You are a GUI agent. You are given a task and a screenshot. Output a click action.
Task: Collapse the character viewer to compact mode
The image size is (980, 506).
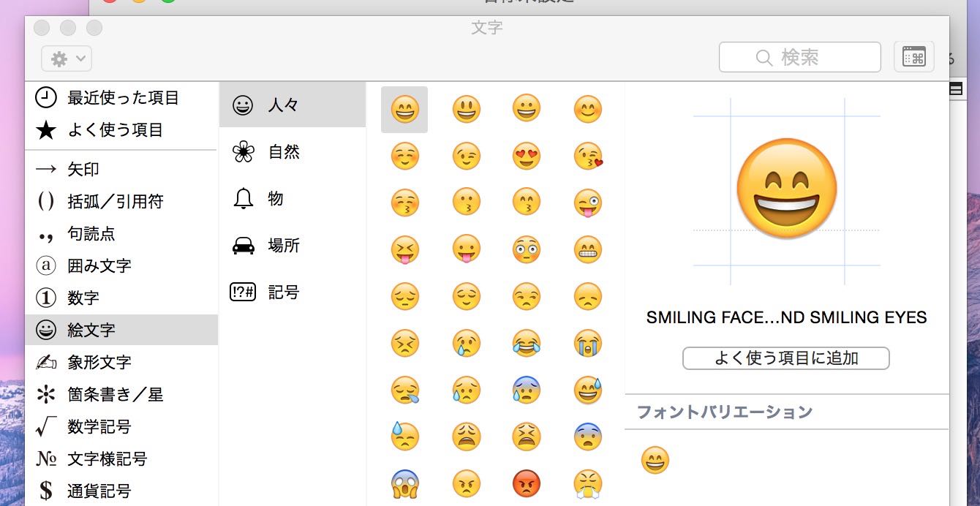tap(914, 57)
